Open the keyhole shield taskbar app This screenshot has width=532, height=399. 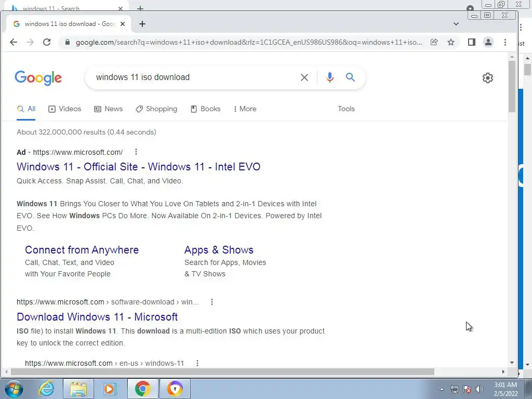click(175, 389)
